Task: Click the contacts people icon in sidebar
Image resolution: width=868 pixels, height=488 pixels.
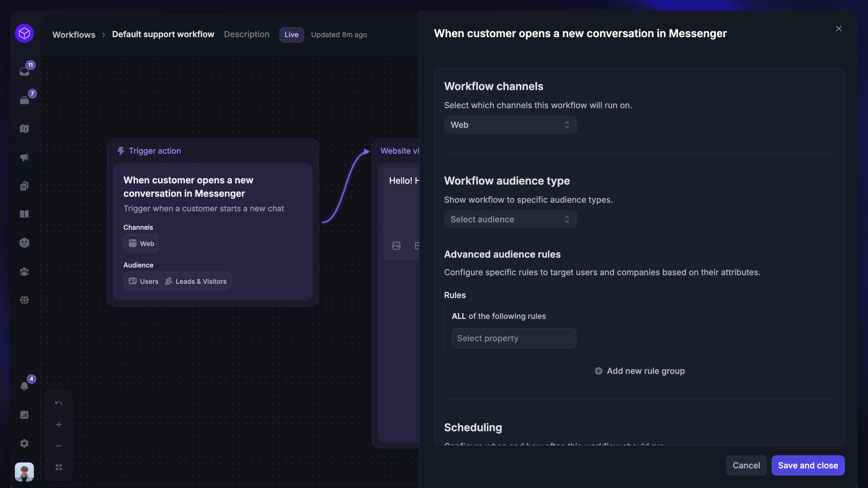Action: pos(24,271)
